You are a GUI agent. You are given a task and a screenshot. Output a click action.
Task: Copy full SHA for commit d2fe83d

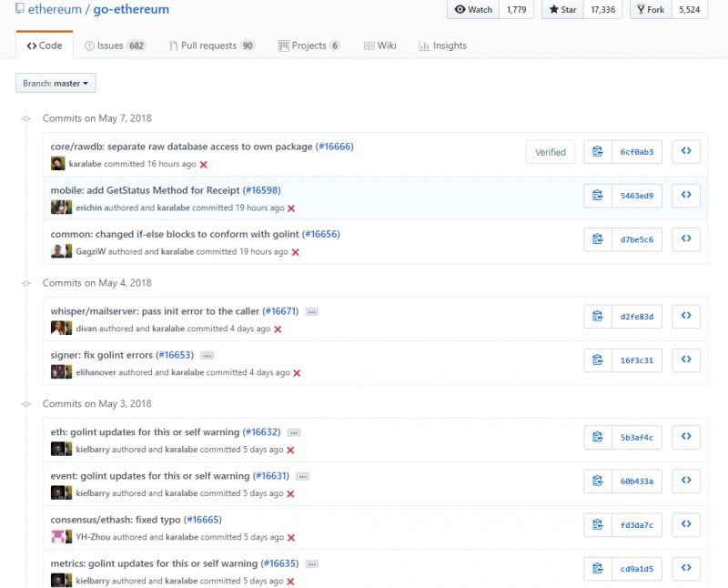tap(598, 316)
